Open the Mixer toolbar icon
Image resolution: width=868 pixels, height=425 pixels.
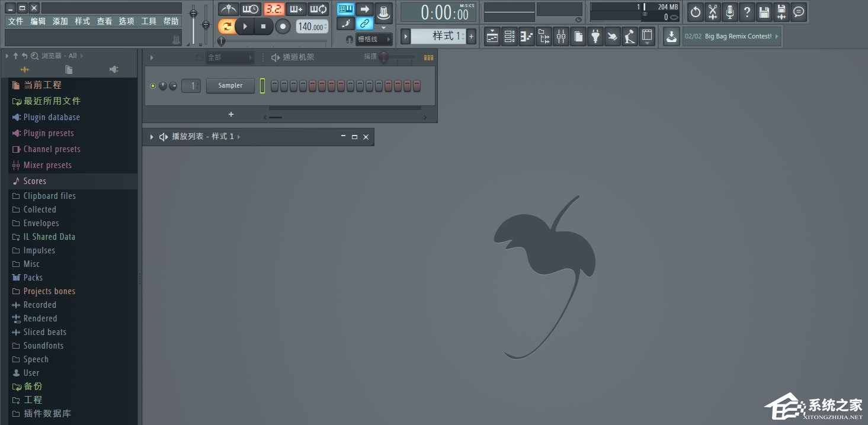click(x=560, y=36)
